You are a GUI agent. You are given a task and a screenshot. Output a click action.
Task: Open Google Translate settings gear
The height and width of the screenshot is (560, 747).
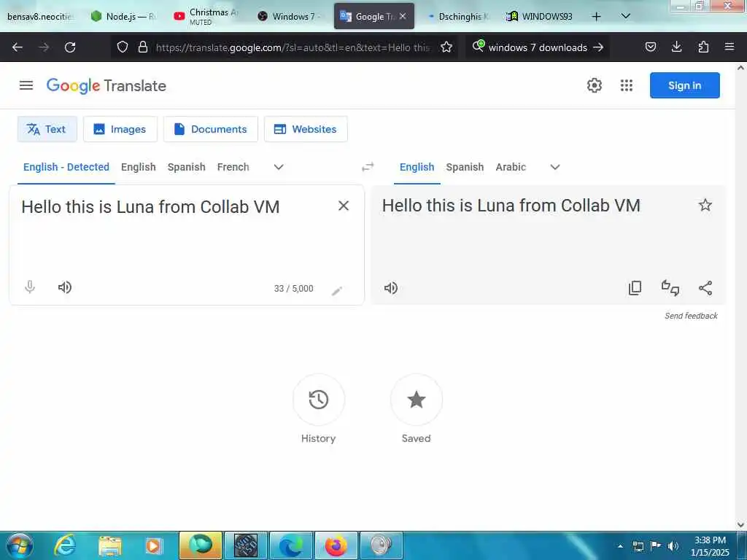click(x=594, y=86)
